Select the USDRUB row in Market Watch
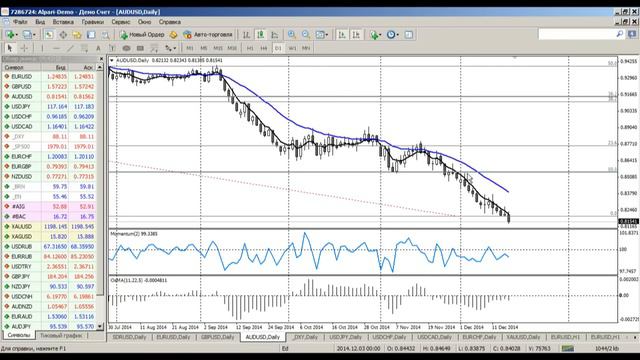Image resolution: width=640 pixels, height=360 pixels. 49,247
